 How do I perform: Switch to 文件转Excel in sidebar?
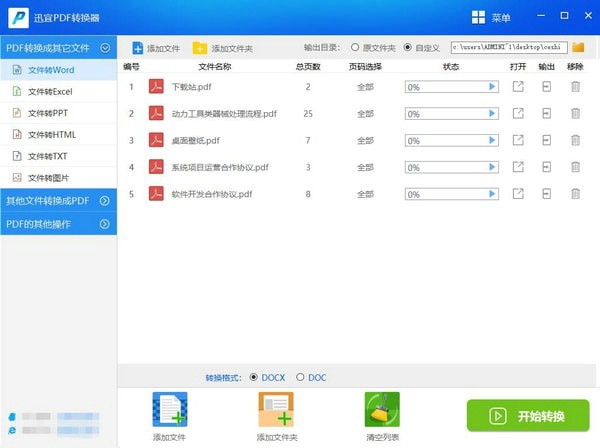tap(50, 91)
